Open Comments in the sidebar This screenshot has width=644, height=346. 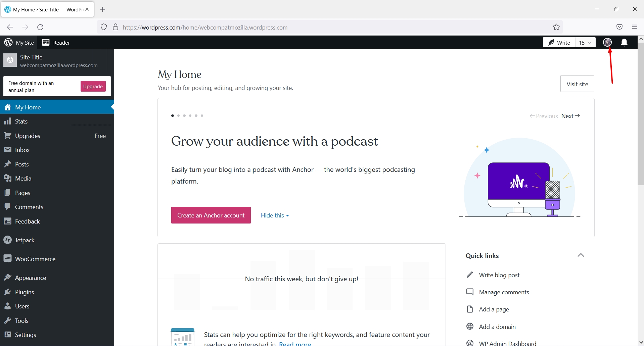click(57, 207)
